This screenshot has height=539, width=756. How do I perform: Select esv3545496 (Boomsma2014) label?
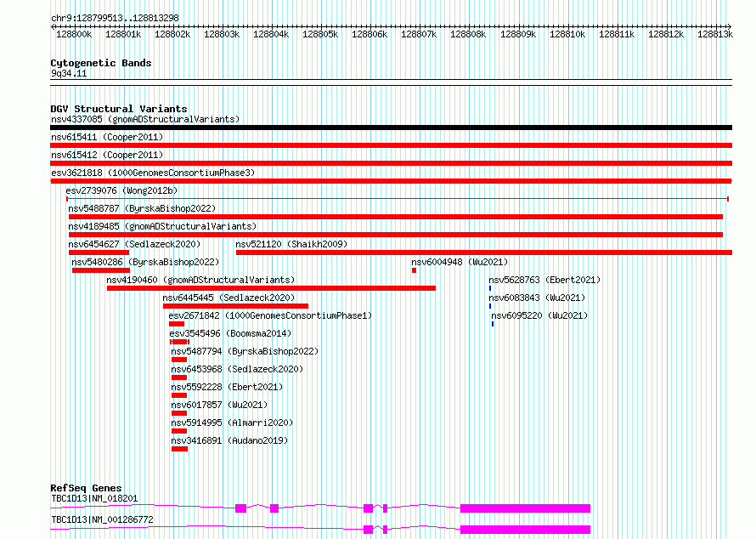(x=230, y=333)
